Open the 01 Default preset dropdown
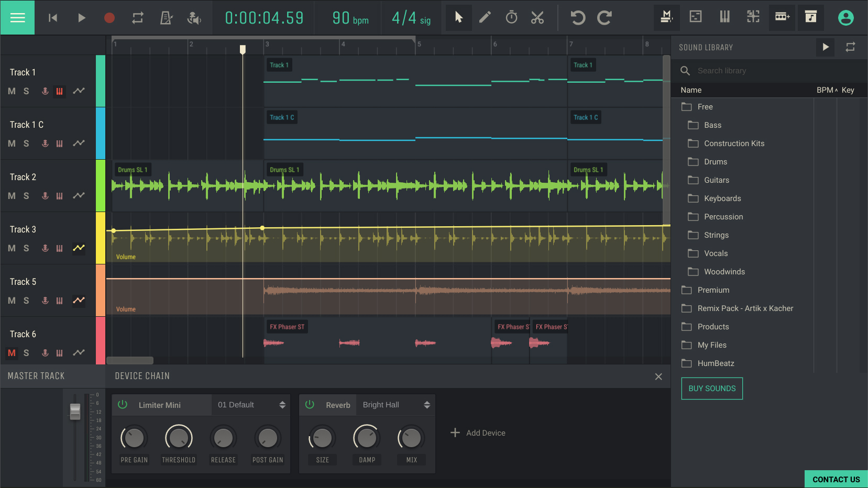This screenshot has width=868, height=488. pyautogui.click(x=251, y=405)
